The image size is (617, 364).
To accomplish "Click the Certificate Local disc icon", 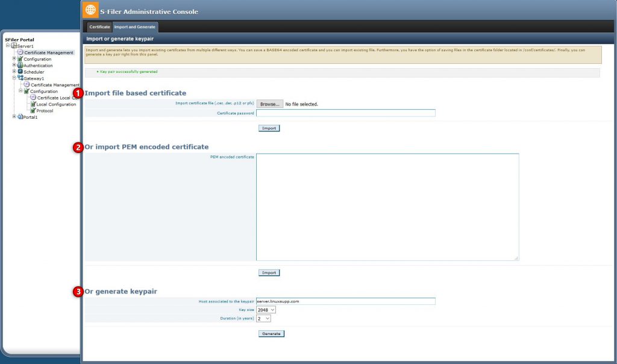I will click(33, 97).
